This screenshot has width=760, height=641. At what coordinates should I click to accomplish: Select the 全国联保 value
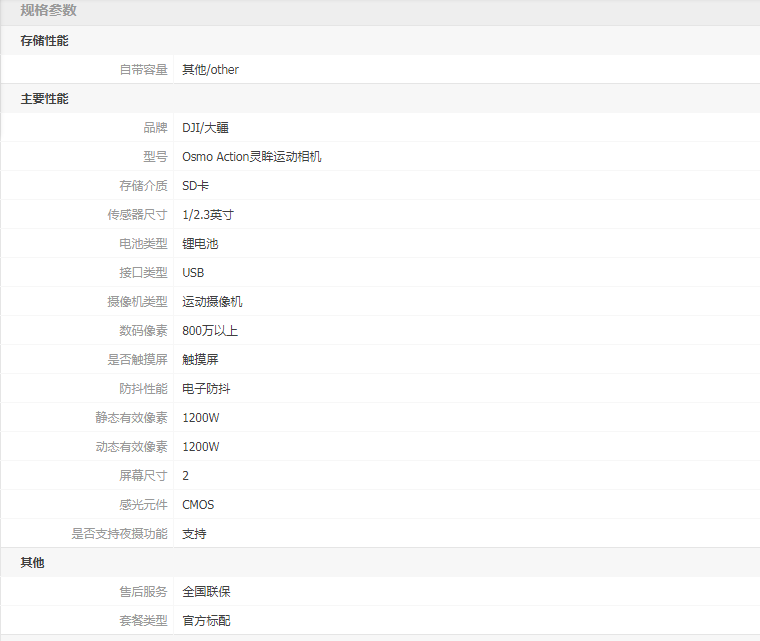(206, 592)
